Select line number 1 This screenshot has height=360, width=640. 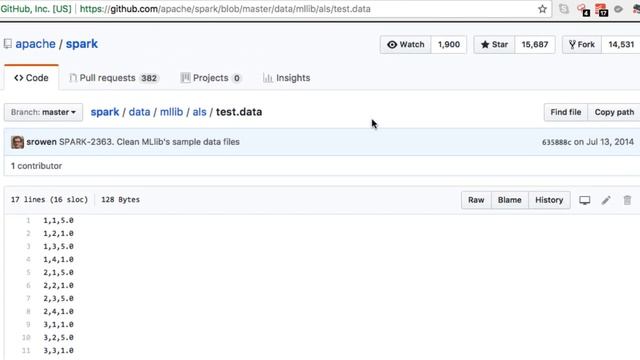(x=28, y=220)
